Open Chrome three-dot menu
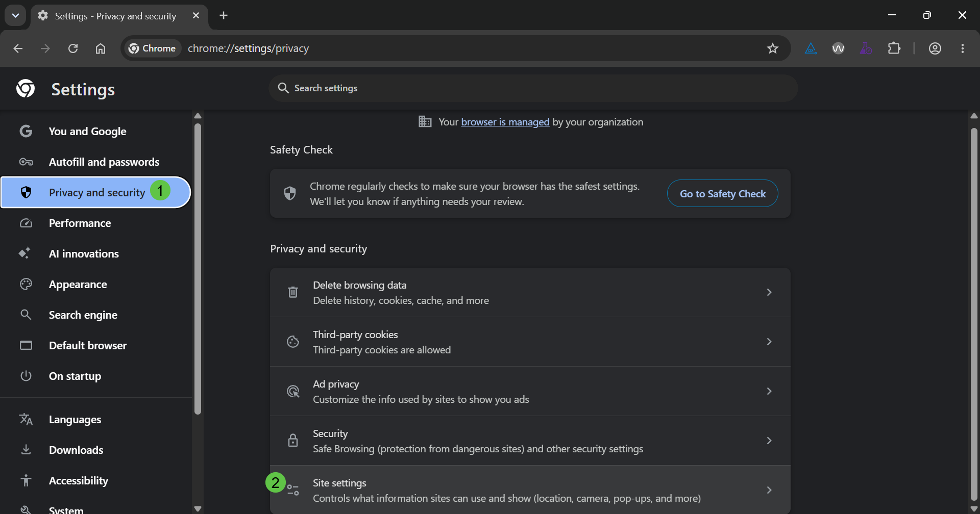This screenshot has height=514, width=980. [x=963, y=48]
